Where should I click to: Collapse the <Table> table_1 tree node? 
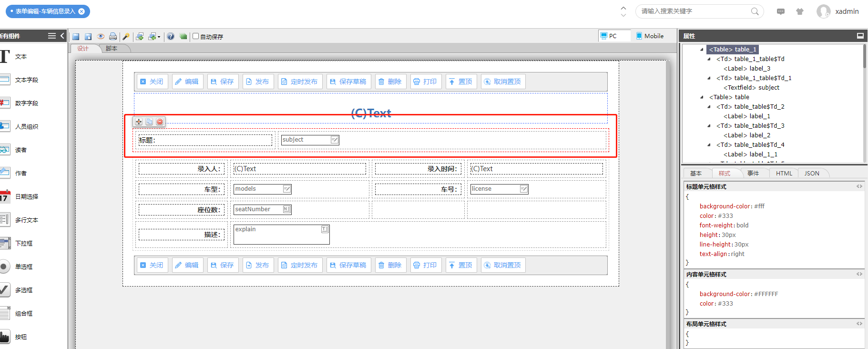(702, 50)
